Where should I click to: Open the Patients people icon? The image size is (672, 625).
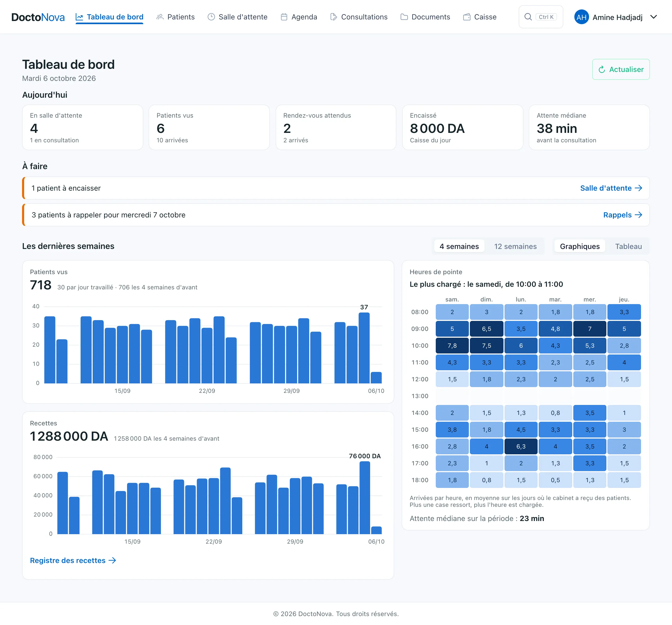(160, 17)
